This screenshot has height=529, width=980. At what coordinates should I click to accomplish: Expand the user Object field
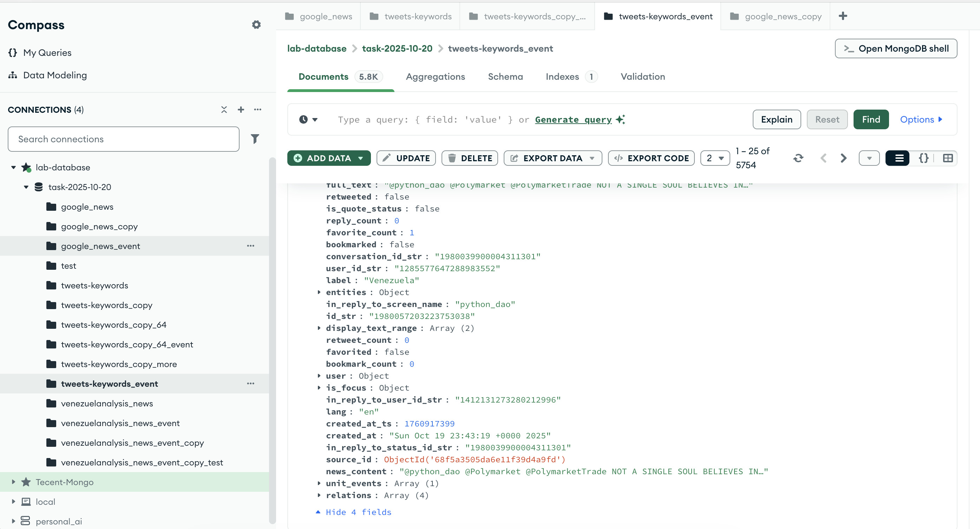coord(319,375)
